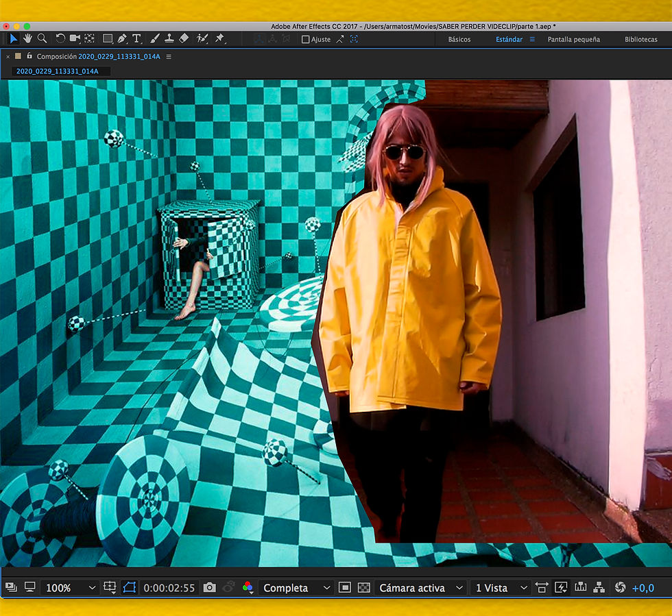Click the show snapshot icon
Image resolution: width=672 pixels, height=616 pixels.
229,587
